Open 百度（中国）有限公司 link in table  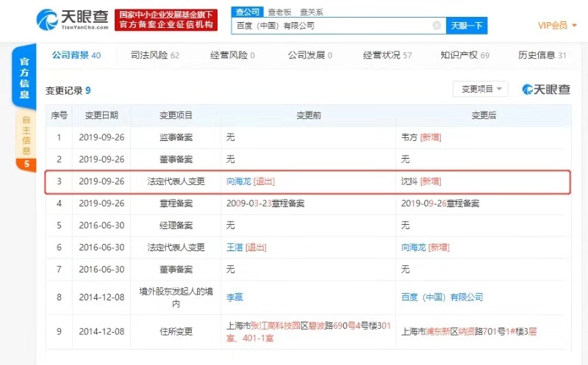point(442,297)
